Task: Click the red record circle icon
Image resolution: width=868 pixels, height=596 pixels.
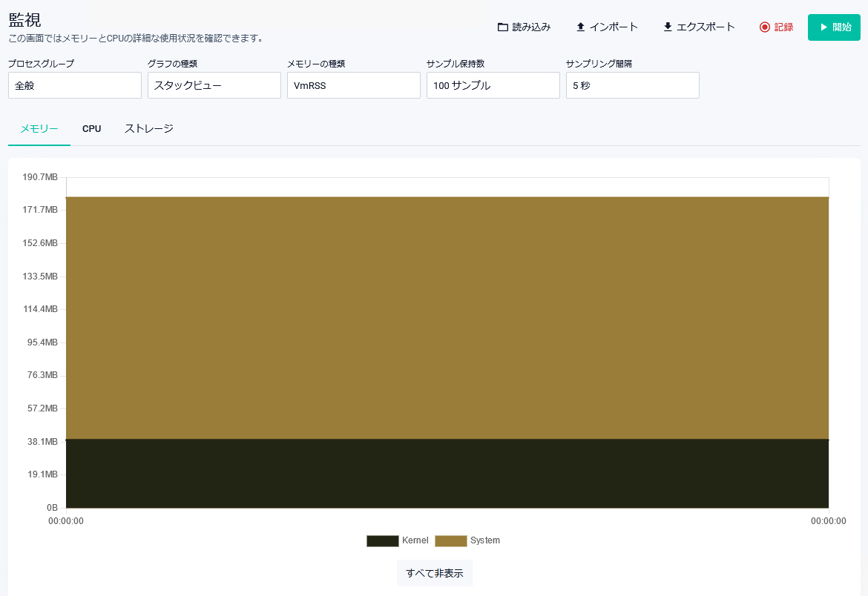Action: tap(764, 27)
